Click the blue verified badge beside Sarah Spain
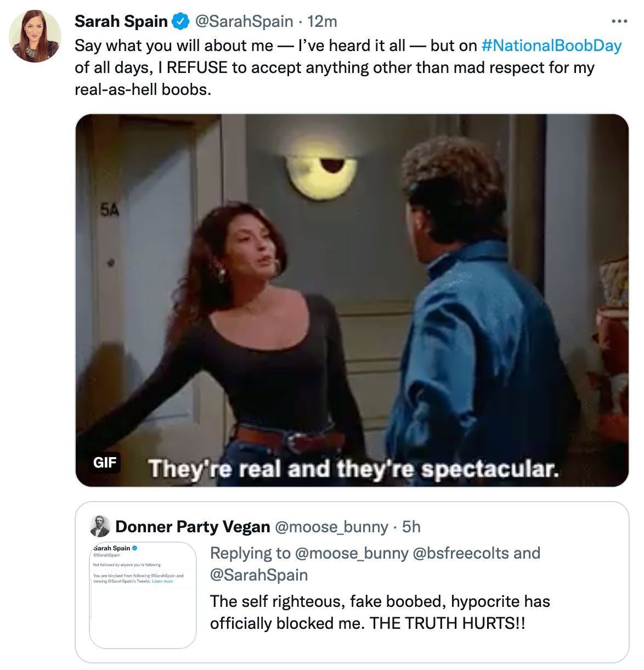The height and width of the screenshot is (670, 644). [180, 21]
